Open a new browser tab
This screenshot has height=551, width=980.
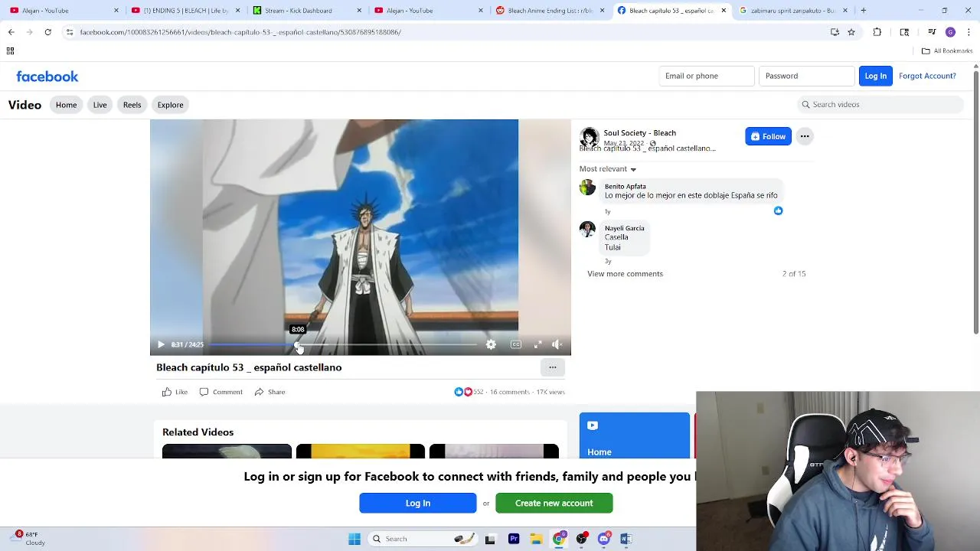point(863,11)
